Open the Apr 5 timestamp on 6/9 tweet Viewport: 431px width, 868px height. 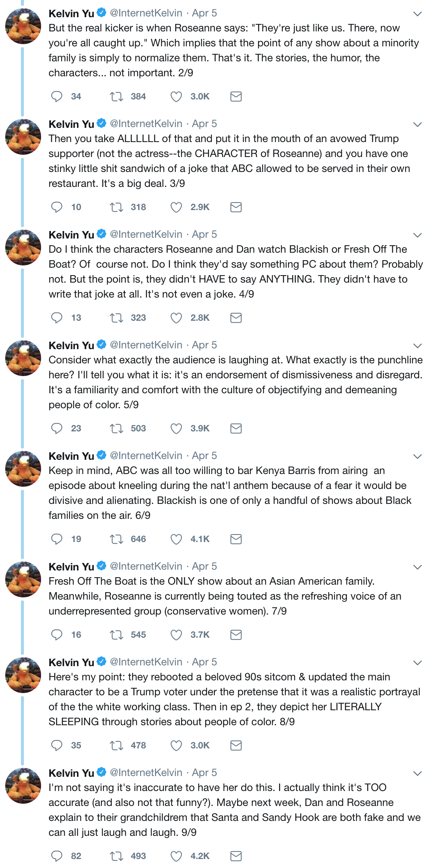(x=204, y=456)
